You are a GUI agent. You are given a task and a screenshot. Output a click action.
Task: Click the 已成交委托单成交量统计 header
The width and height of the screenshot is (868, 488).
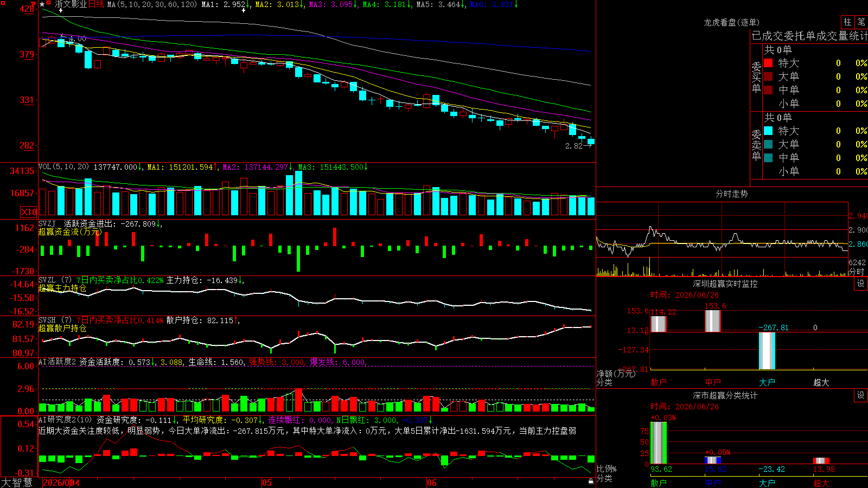click(809, 36)
